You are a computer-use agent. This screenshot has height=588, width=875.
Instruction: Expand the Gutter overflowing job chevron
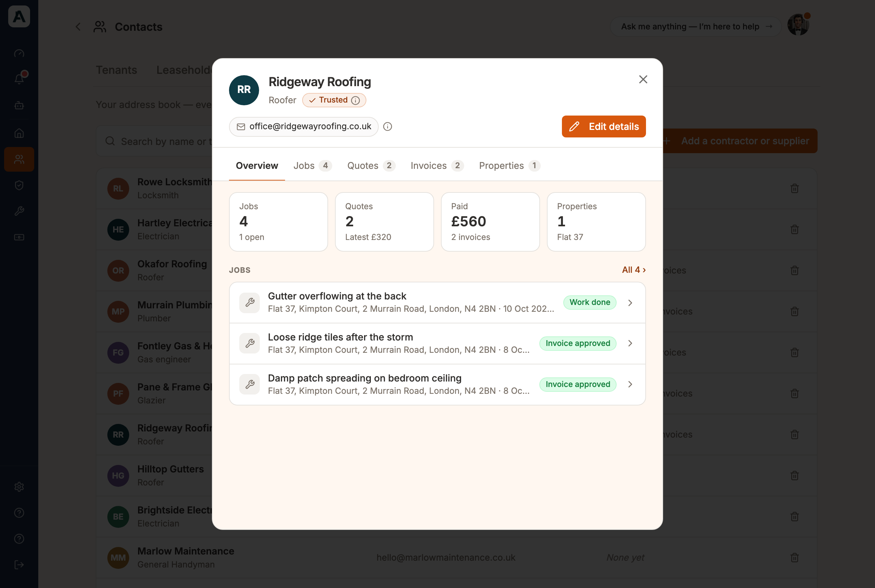point(630,303)
